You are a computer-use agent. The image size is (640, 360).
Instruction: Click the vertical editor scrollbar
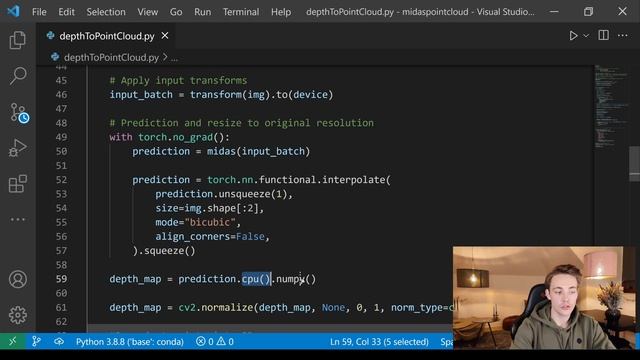tap(634, 163)
